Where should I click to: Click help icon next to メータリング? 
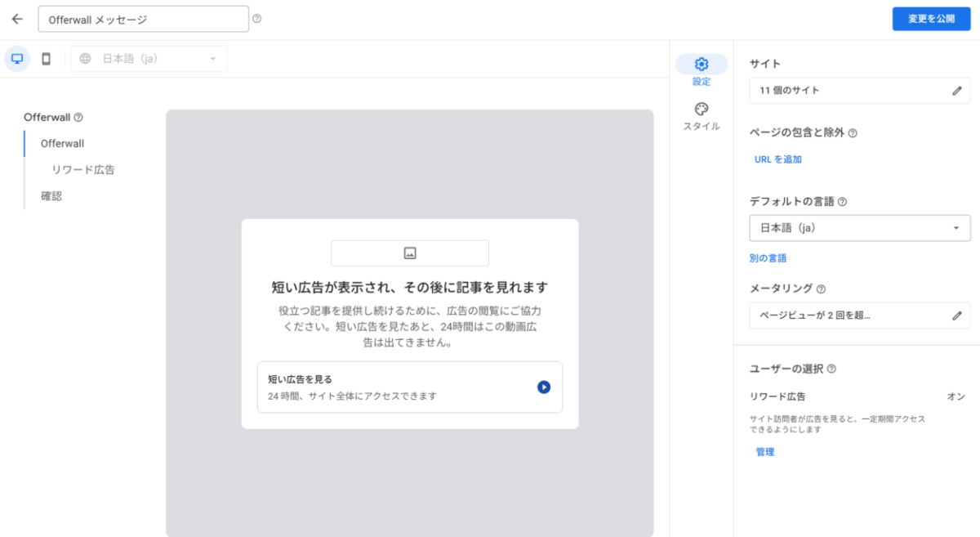(821, 289)
